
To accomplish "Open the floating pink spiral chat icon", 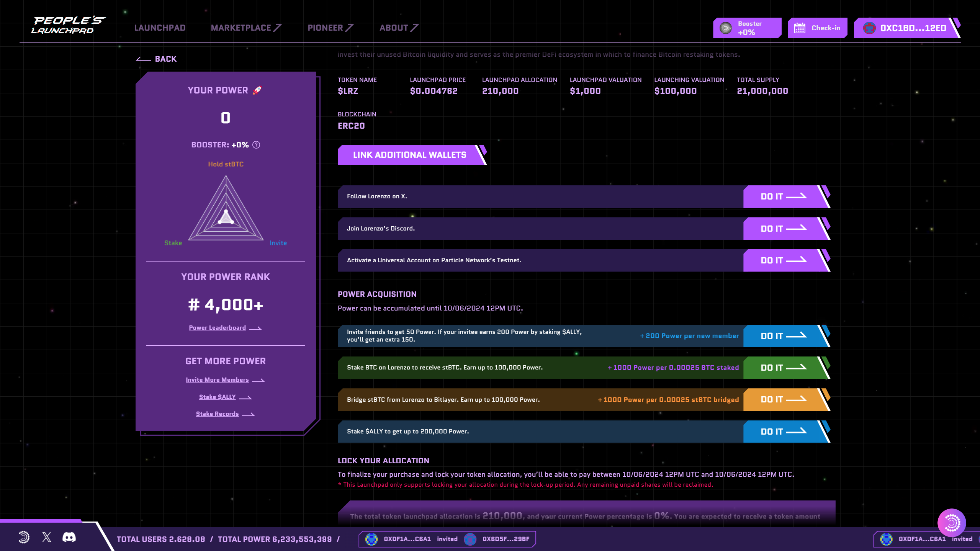I will 951,523.
